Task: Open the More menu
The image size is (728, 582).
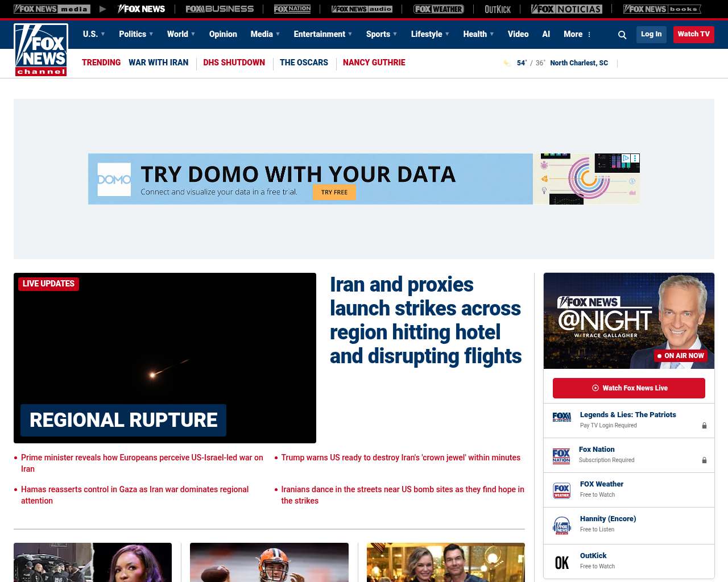Action: (x=577, y=34)
